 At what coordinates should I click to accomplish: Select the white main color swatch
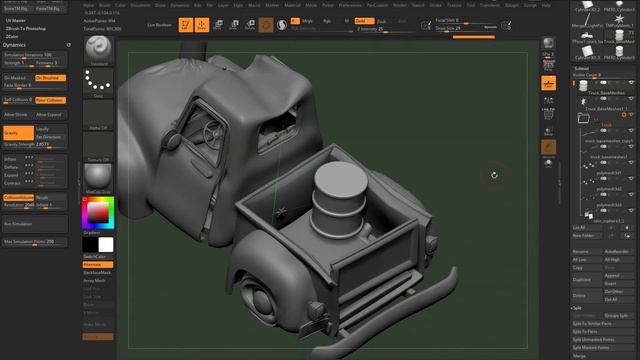pyautogui.click(x=106, y=244)
